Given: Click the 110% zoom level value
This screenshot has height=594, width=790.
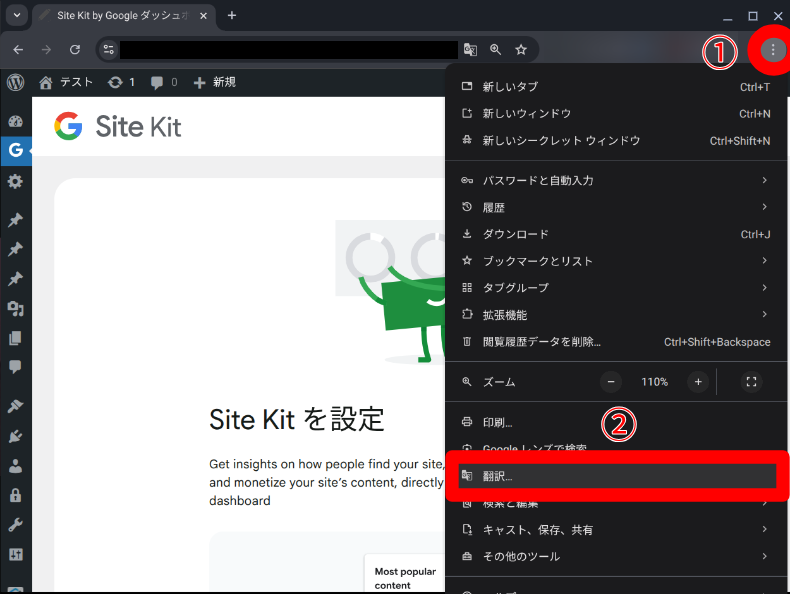Looking at the screenshot, I should 654,382.
